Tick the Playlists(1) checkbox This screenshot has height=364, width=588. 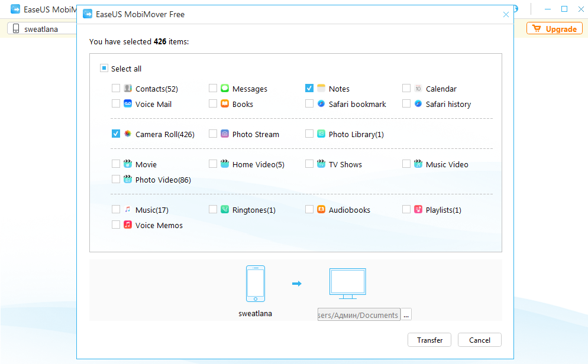tap(406, 210)
